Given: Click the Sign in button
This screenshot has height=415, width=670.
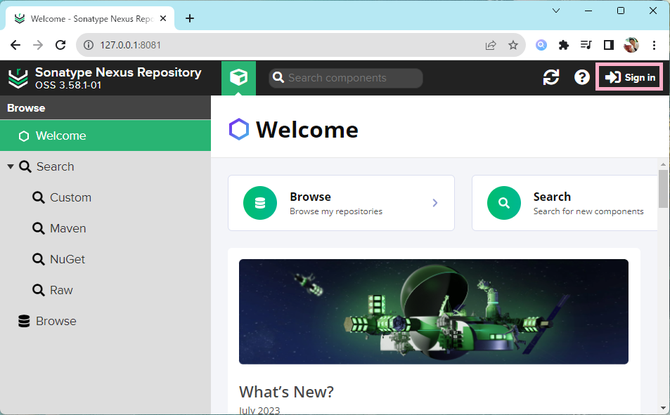Looking at the screenshot, I should tap(629, 77).
